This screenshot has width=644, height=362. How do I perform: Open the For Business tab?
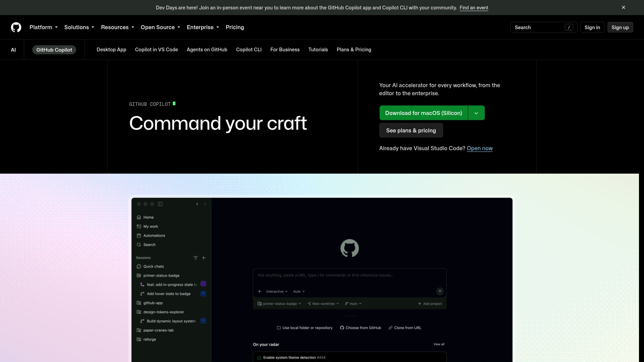point(285,50)
